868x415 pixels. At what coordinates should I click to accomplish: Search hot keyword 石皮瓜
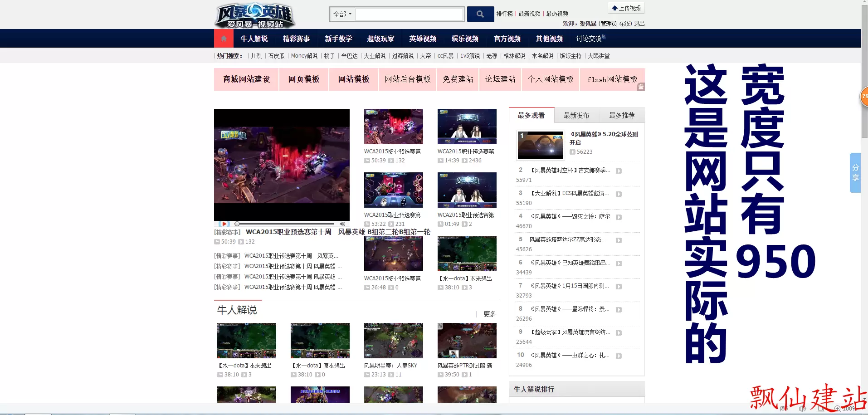(276, 56)
